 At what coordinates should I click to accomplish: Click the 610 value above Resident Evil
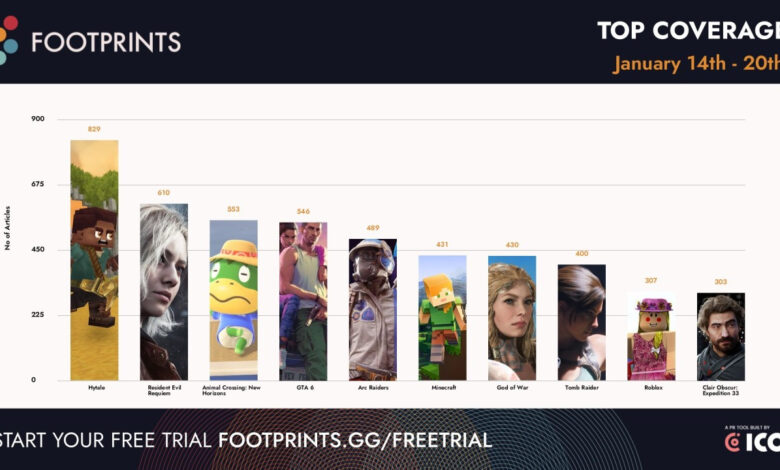[163, 193]
